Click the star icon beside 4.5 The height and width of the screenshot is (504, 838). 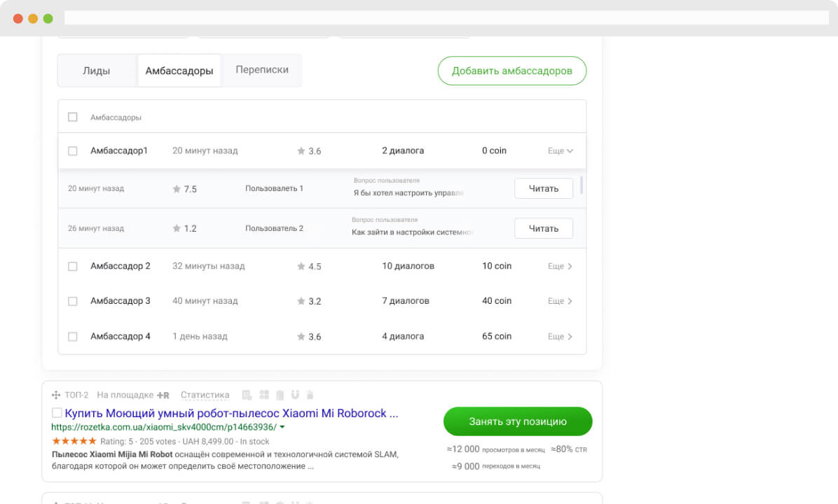tap(301, 267)
